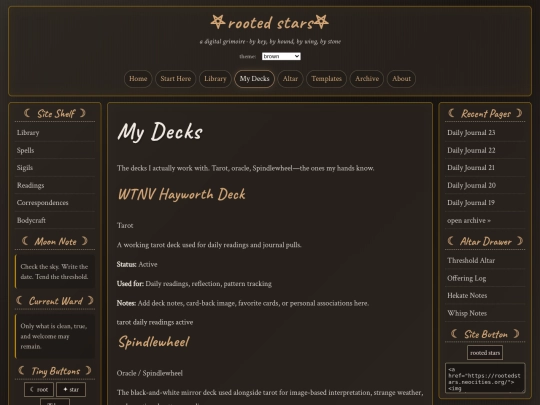Open Spells in Site Shelf
This screenshot has height=405, width=540.
click(x=55, y=150)
